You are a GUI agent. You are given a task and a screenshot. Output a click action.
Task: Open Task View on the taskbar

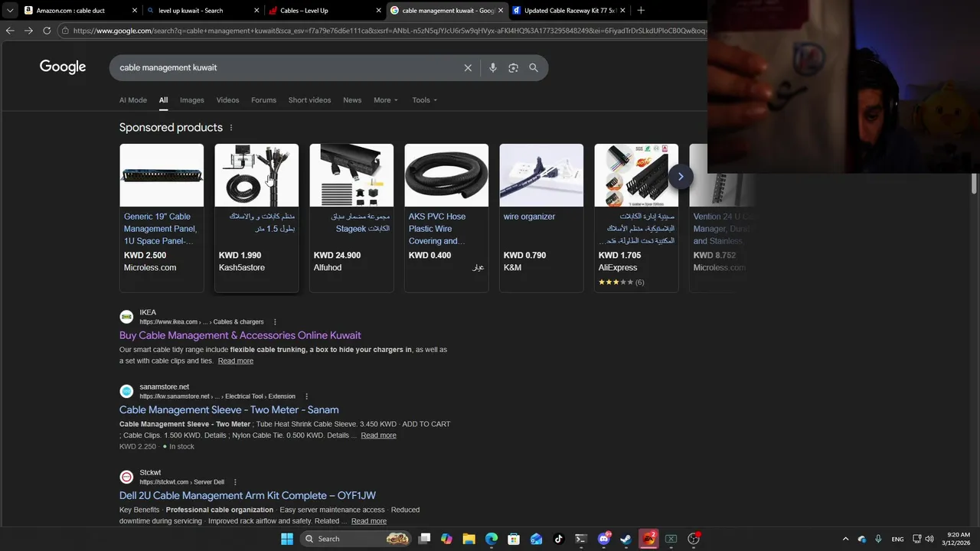coord(425,539)
